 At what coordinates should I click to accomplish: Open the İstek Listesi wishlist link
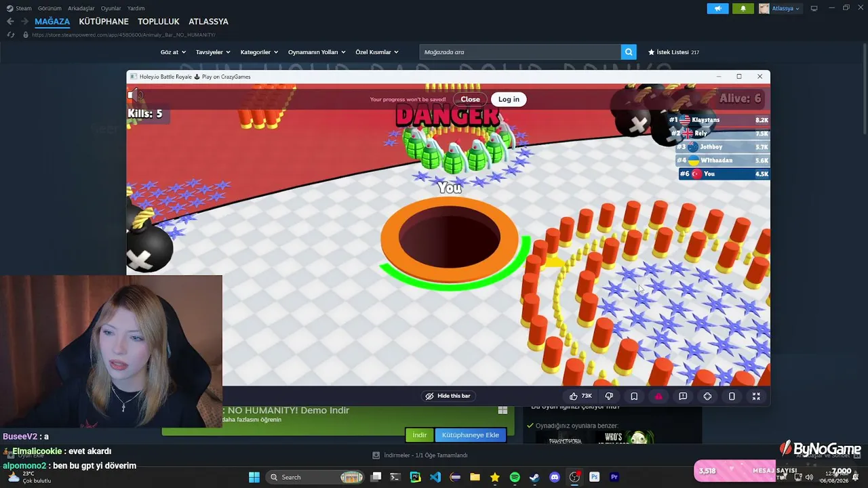(673, 52)
